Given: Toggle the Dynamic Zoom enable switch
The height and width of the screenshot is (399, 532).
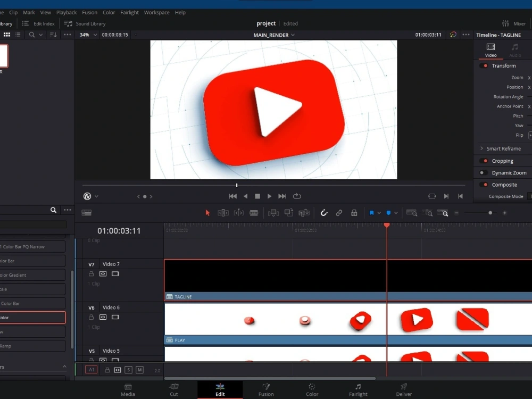Looking at the screenshot, I should 484,173.
